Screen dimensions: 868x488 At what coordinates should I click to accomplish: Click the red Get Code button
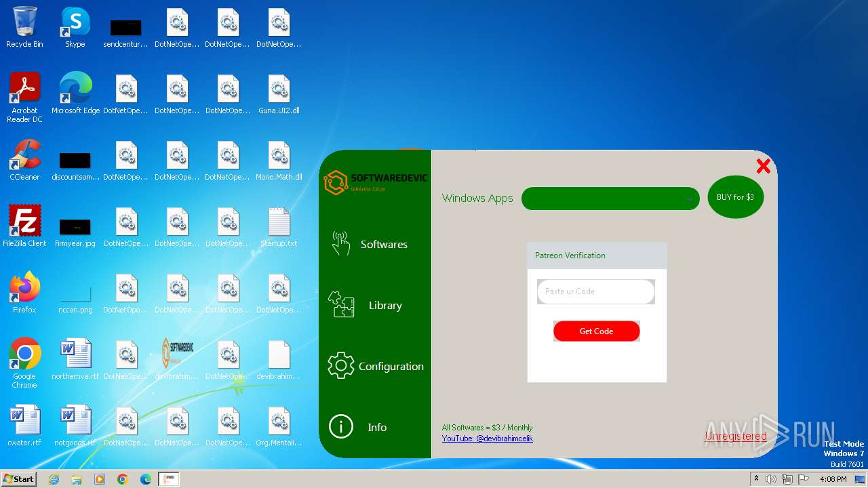pyautogui.click(x=596, y=331)
